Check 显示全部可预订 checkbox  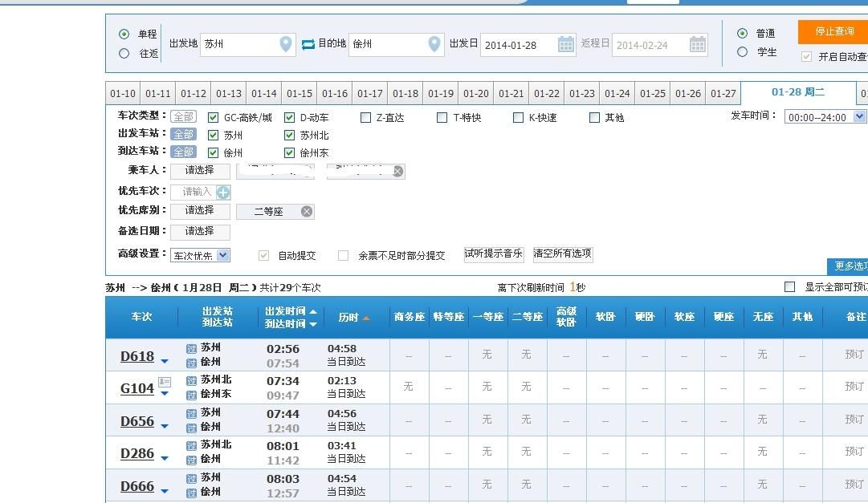790,286
